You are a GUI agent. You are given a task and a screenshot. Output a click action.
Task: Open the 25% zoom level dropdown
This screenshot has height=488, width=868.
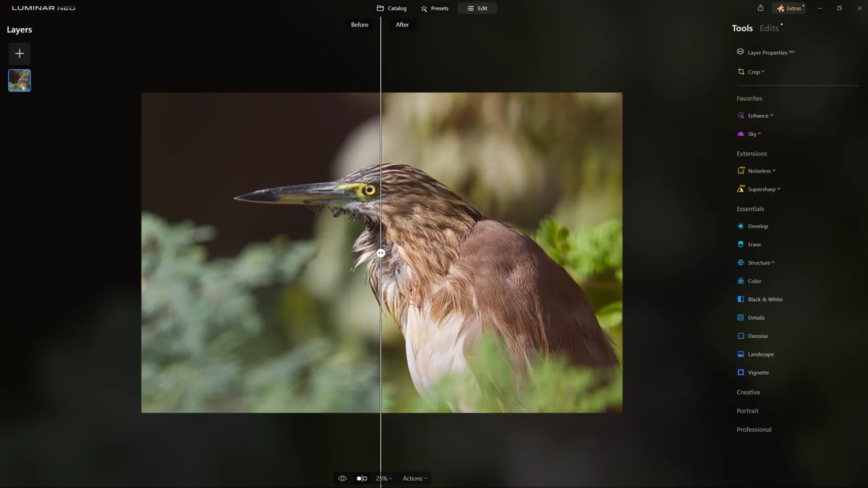pyautogui.click(x=384, y=478)
